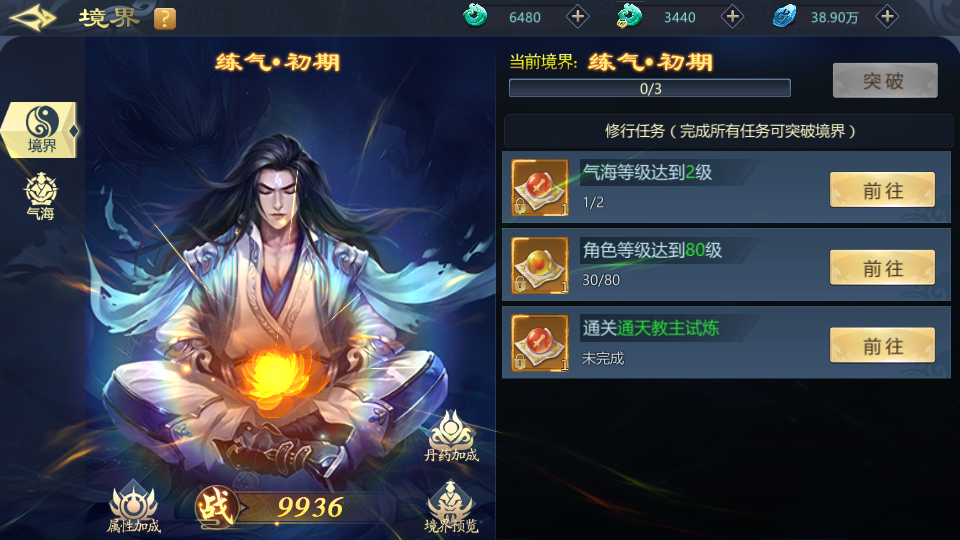Go to the 气海等级达到2级 task
Screen dimensions: 960x540
tap(882, 190)
